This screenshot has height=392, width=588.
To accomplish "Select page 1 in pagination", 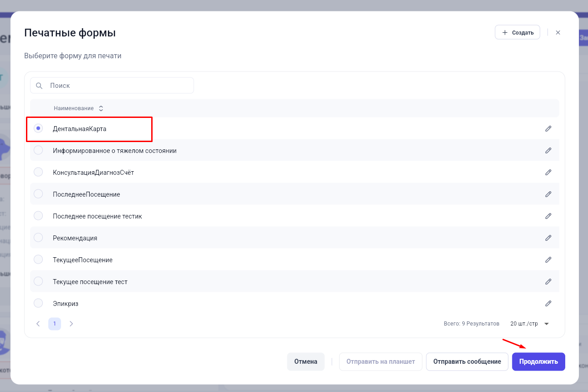I will tap(55, 324).
